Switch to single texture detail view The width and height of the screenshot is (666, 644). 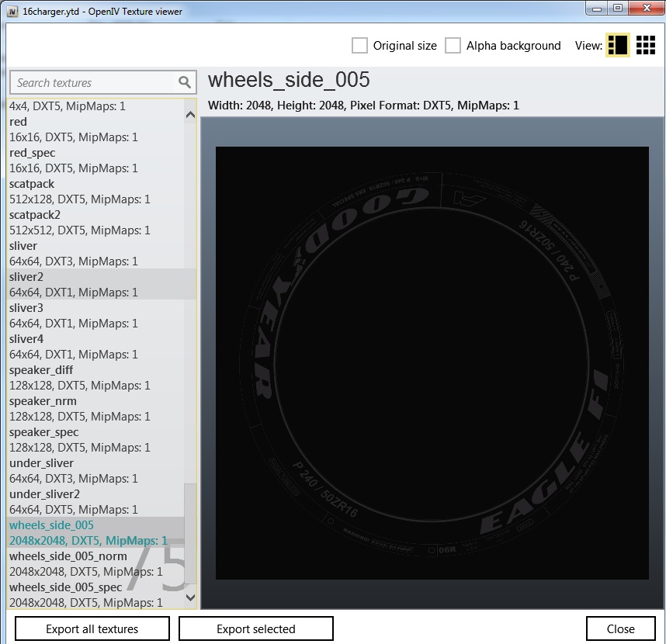pyautogui.click(x=617, y=45)
